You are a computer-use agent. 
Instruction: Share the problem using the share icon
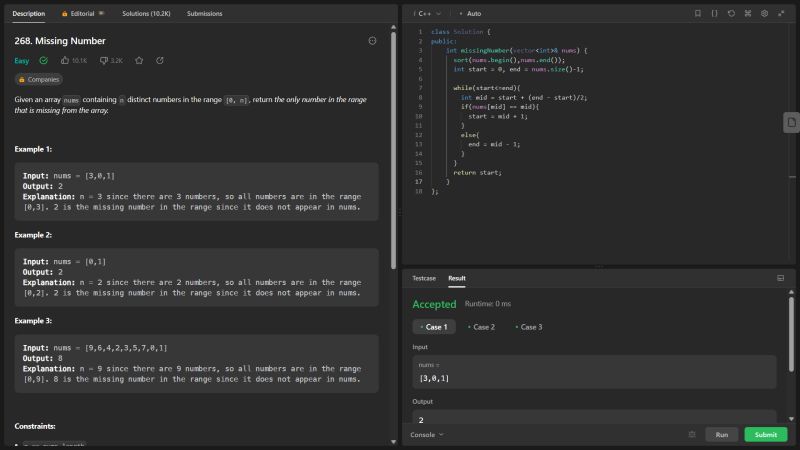(x=159, y=61)
